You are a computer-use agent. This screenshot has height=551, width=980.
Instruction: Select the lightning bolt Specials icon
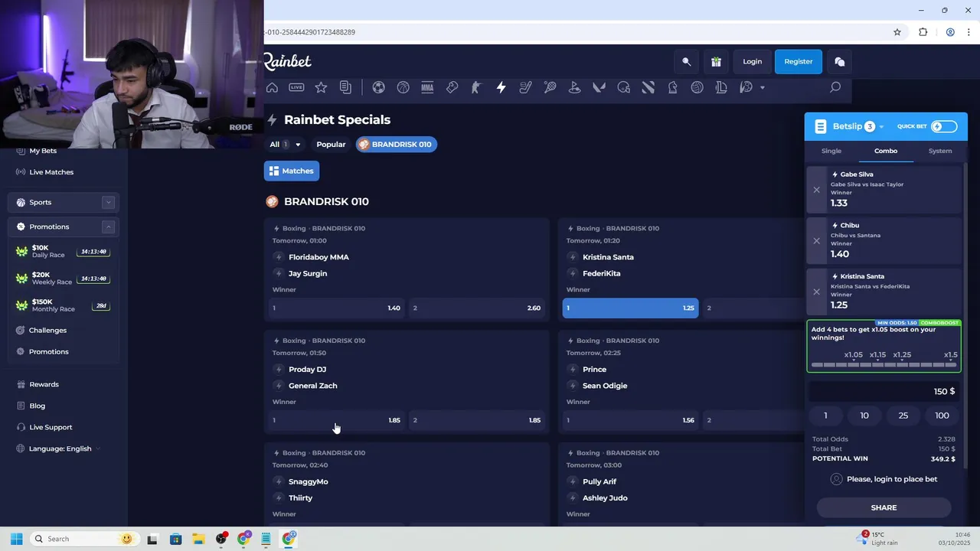(501, 87)
